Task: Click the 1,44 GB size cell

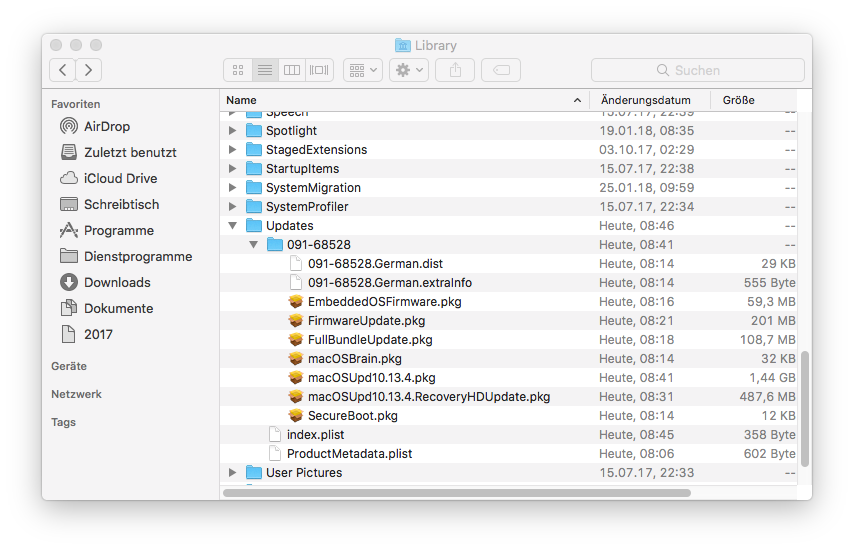Action: (x=772, y=378)
